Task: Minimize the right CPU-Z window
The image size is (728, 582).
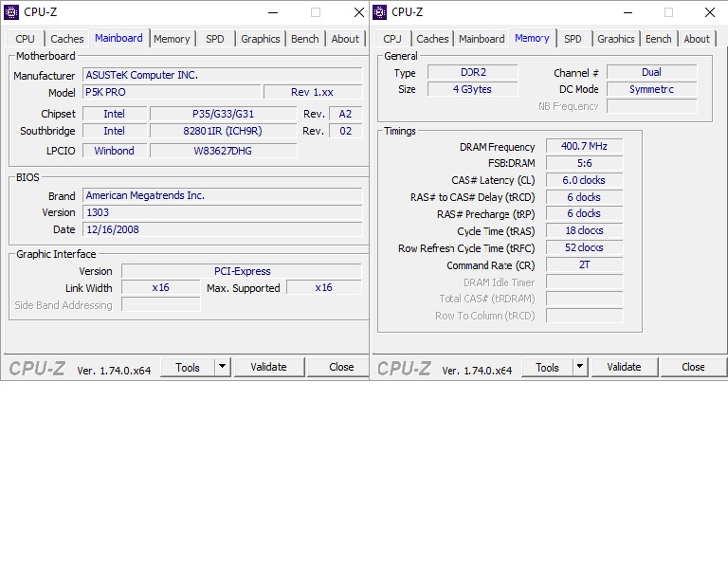Action: [x=628, y=12]
